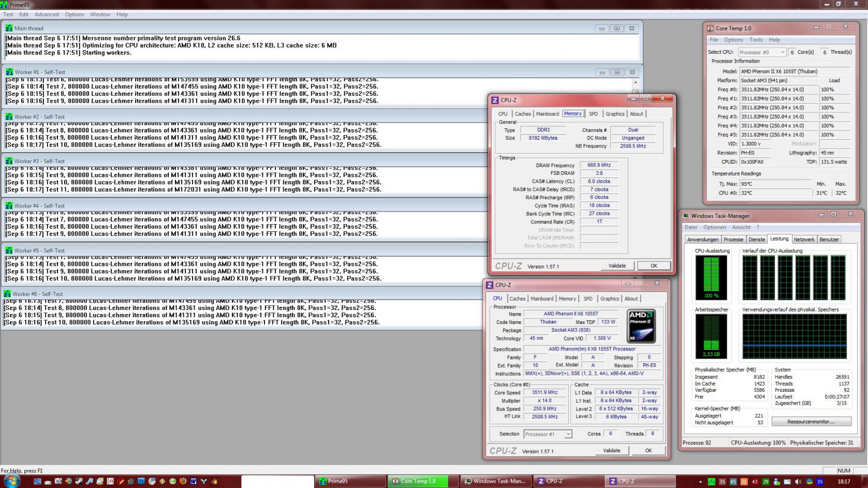
Task: Launch Steam from the quick launch bar
Action: click(79, 481)
